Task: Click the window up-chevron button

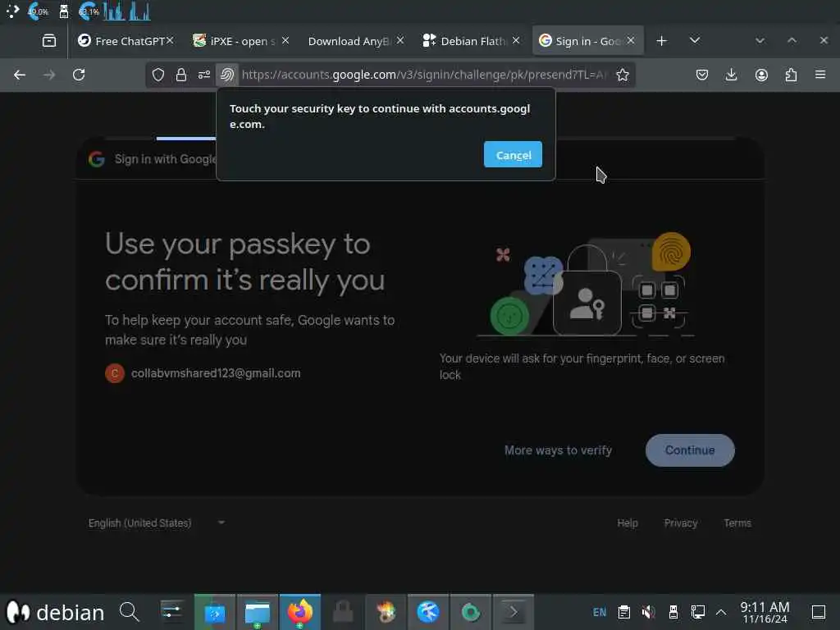Action: pyautogui.click(x=792, y=40)
